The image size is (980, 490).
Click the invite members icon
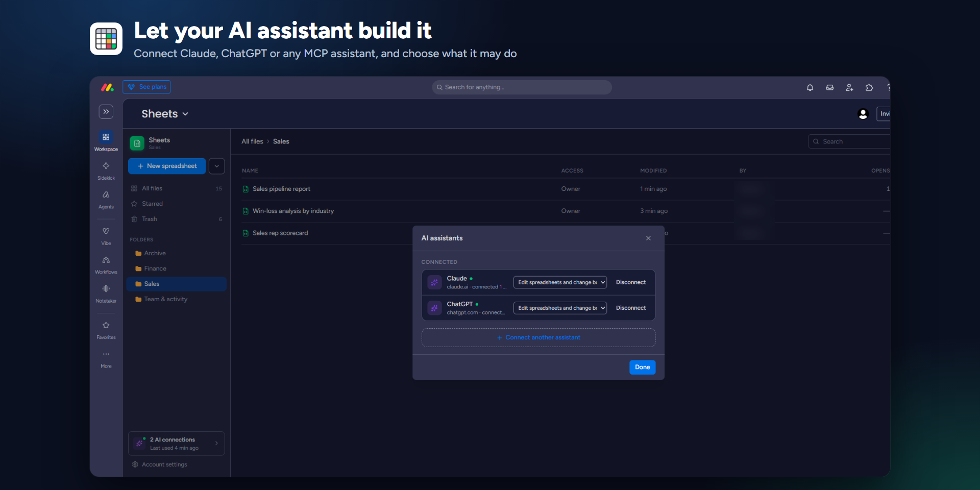(849, 87)
